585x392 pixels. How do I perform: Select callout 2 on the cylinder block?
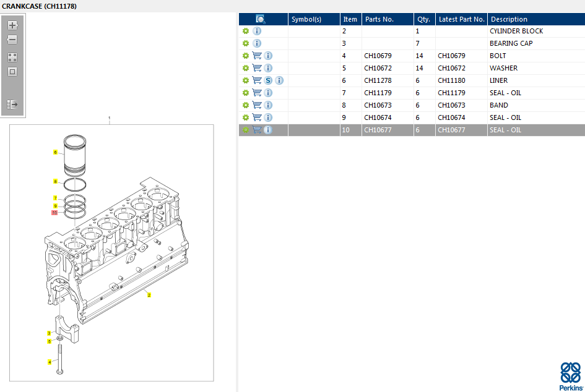(149, 296)
